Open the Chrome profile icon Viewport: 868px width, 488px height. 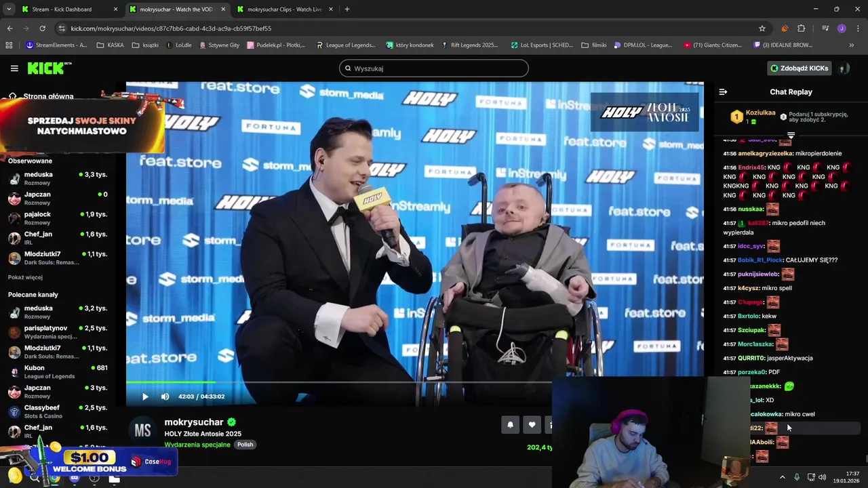pyautogui.click(x=842, y=28)
